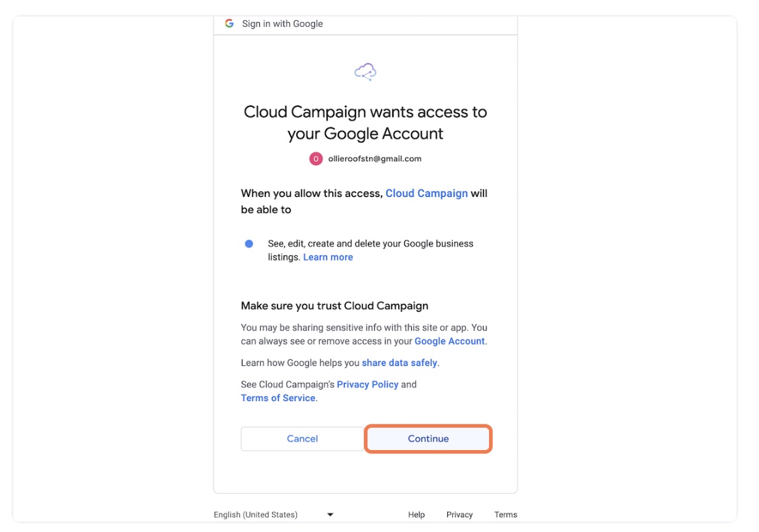Click the Google G logo icon
759x532 pixels.
[x=229, y=24]
